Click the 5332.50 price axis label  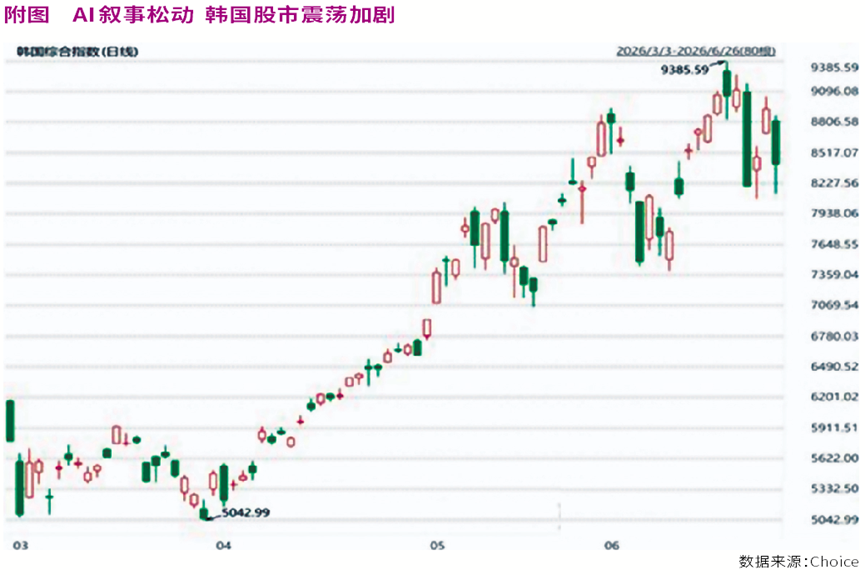pyautogui.click(x=834, y=488)
